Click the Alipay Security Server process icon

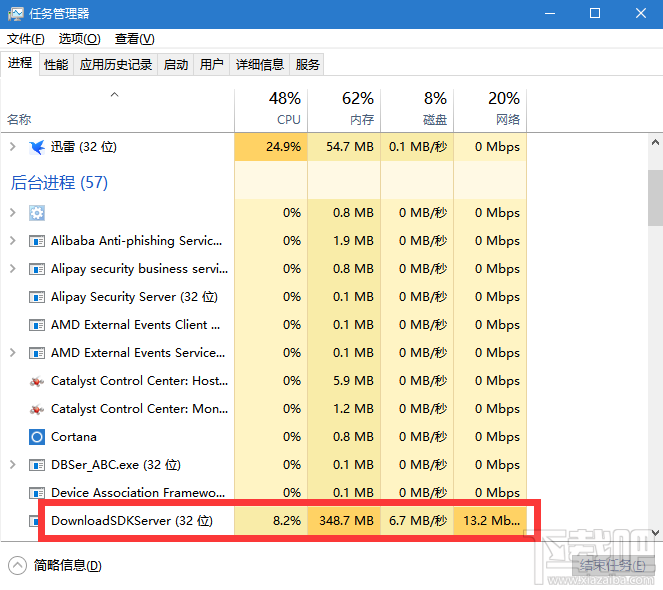tap(37, 297)
